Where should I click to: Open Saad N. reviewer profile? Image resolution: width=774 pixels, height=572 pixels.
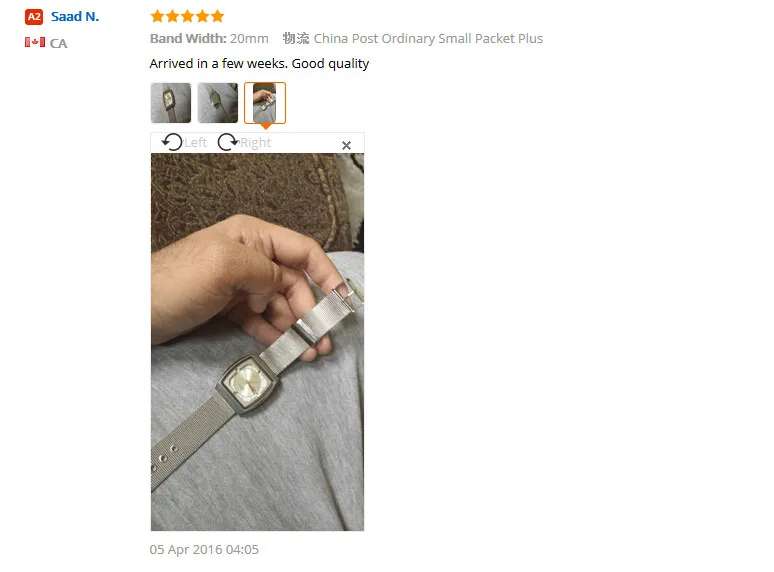coord(75,17)
